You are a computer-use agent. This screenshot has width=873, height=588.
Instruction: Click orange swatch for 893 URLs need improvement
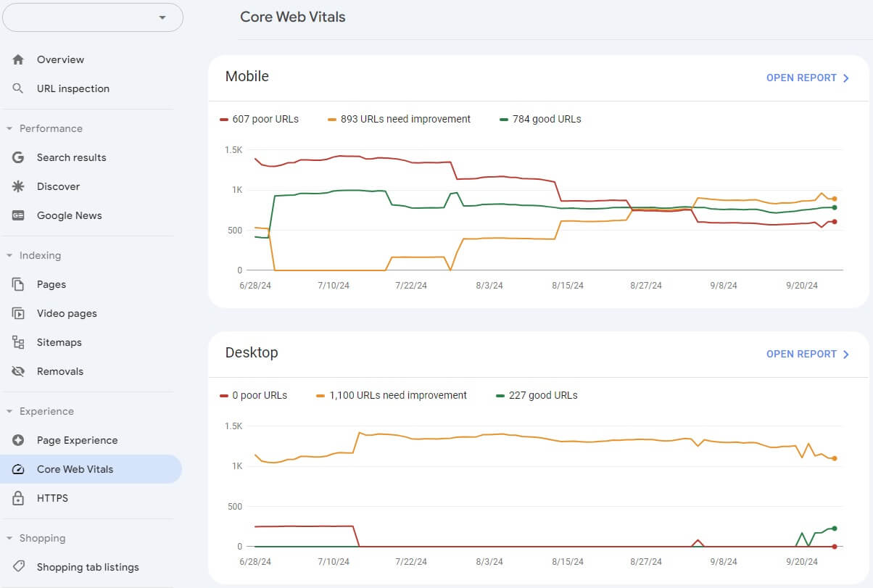click(332, 119)
